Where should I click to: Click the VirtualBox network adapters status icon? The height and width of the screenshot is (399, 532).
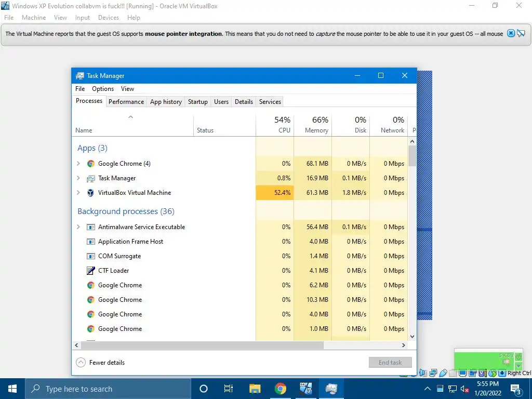point(433,373)
